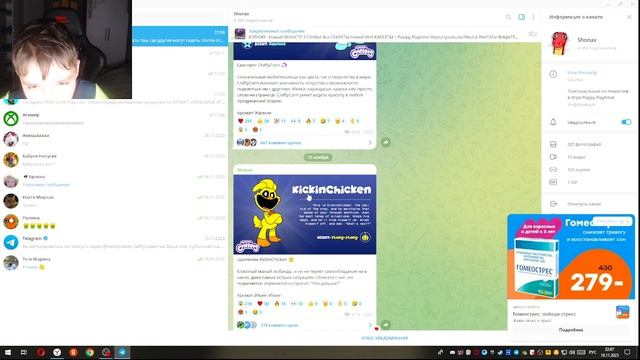Open the chat with five crown emojis

tap(114, 222)
